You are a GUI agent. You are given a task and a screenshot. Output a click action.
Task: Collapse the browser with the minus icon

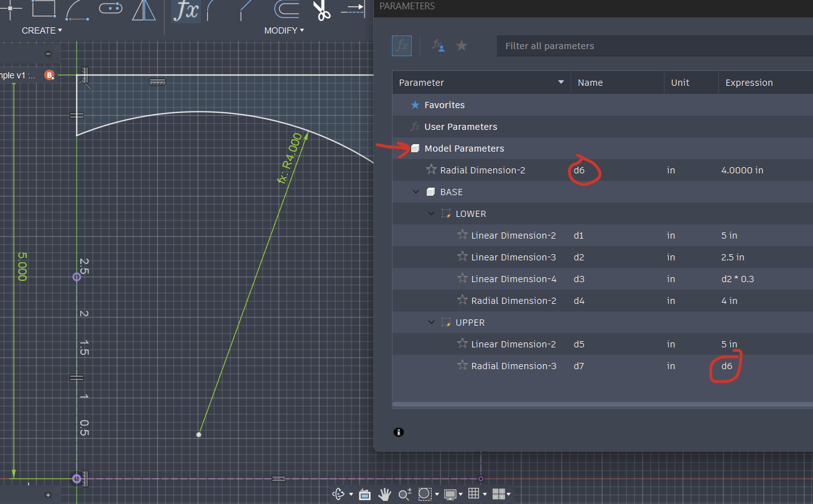[49, 53]
